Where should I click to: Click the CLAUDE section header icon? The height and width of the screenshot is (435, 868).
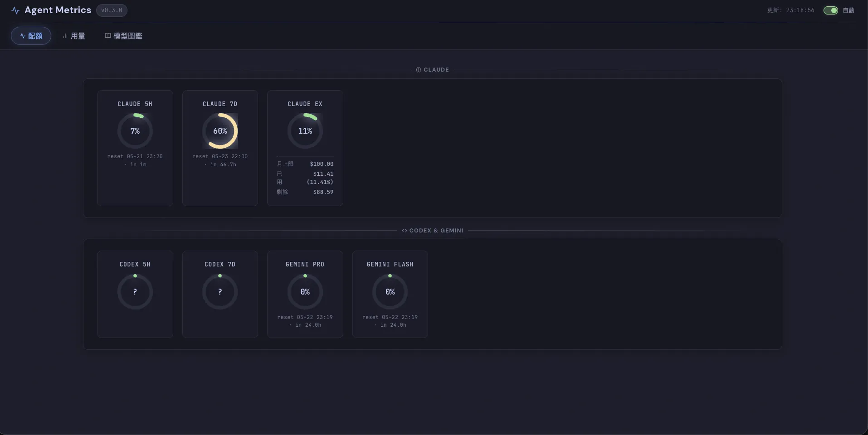(x=418, y=70)
